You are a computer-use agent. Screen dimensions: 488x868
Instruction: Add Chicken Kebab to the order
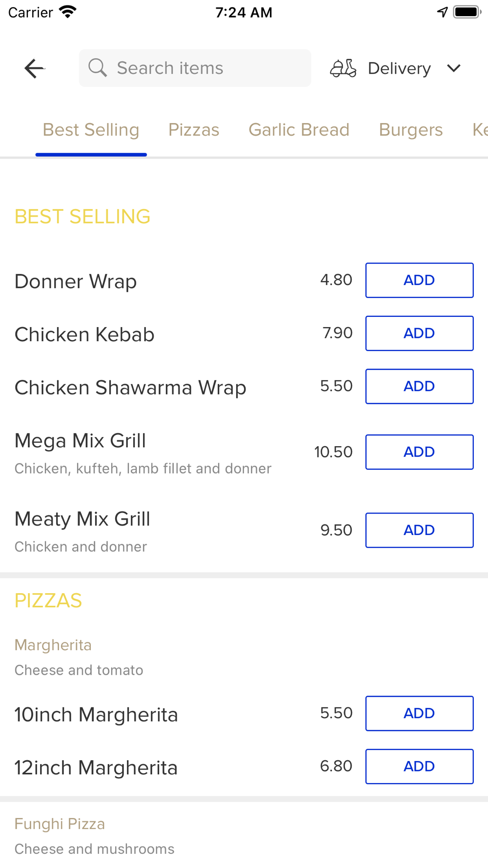pos(419,333)
